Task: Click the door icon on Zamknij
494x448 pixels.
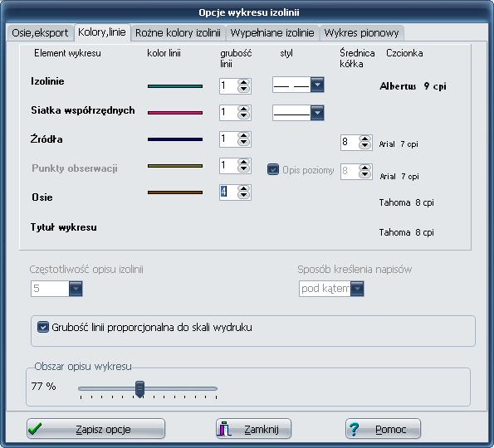Action: (x=224, y=429)
